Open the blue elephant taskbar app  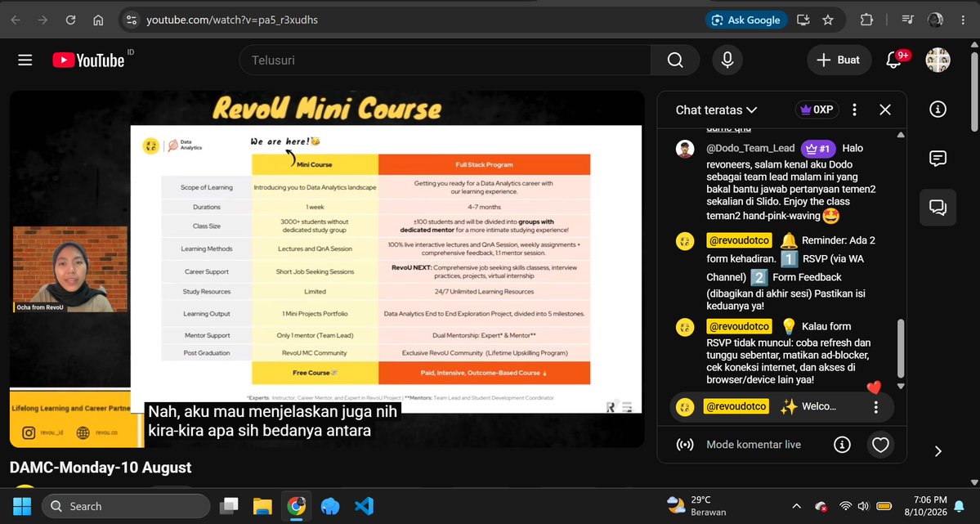(330, 506)
